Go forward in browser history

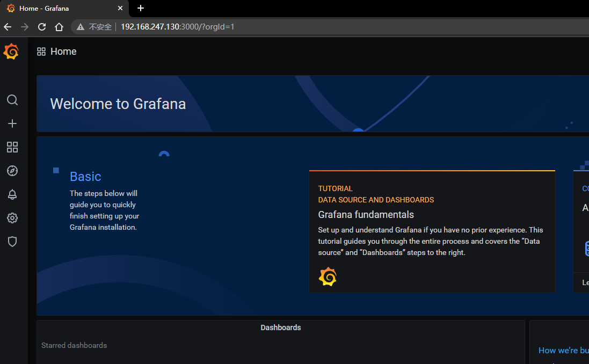(25, 27)
